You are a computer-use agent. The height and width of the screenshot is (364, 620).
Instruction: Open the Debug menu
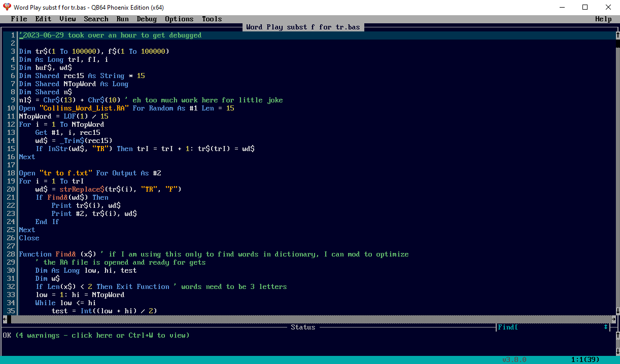[147, 19]
